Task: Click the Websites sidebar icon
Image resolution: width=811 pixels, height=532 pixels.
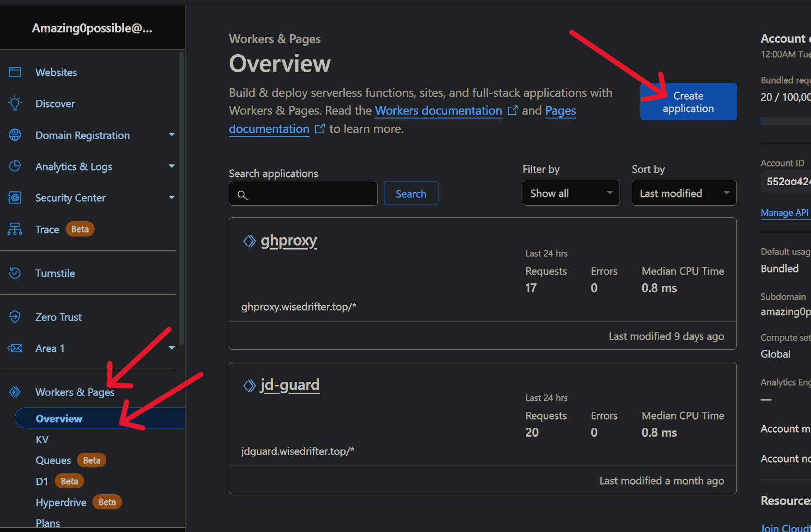Action: tap(15, 72)
